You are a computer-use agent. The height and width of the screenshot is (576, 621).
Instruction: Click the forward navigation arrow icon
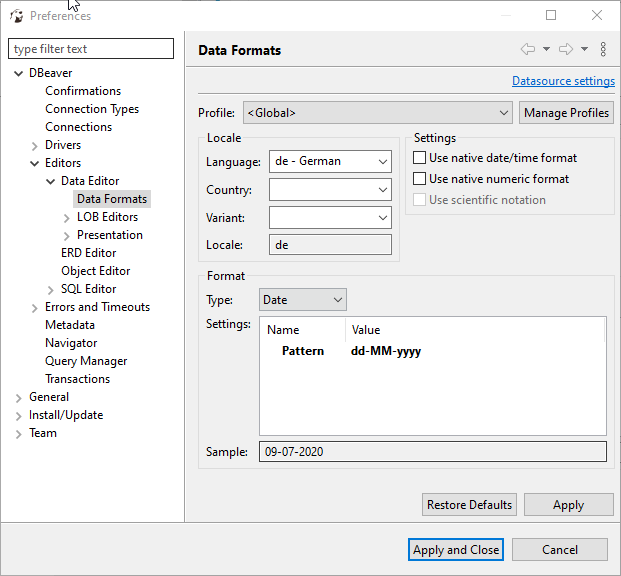(566, 50)
